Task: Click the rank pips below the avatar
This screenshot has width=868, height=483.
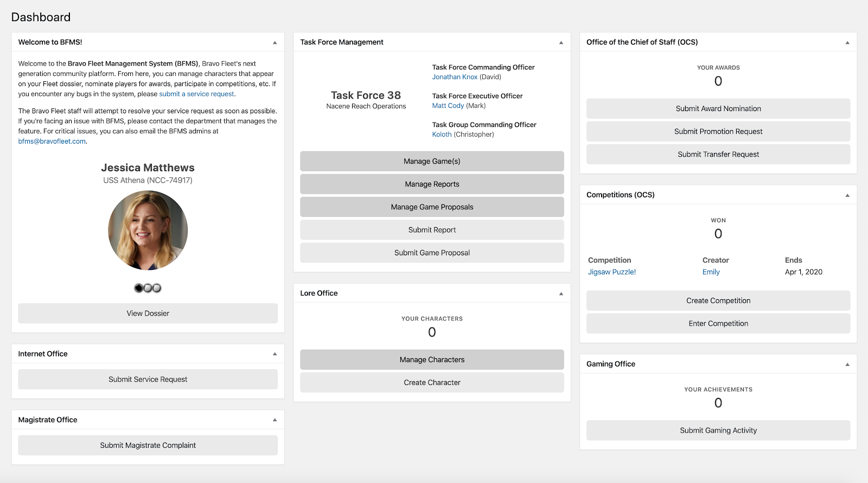Action: (148, 288)
